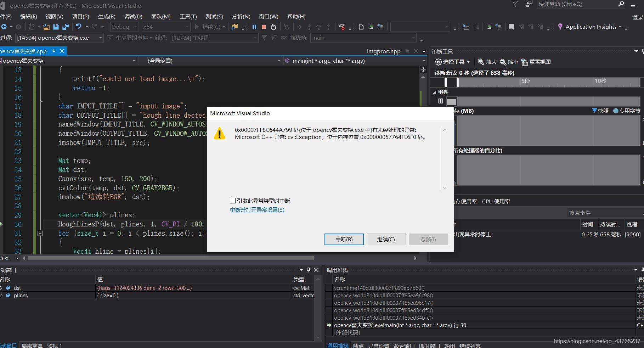Open the thread dropdown [12784] 主线程
The height and width of the screenshot is (348, 644).
tap(214, 38)
